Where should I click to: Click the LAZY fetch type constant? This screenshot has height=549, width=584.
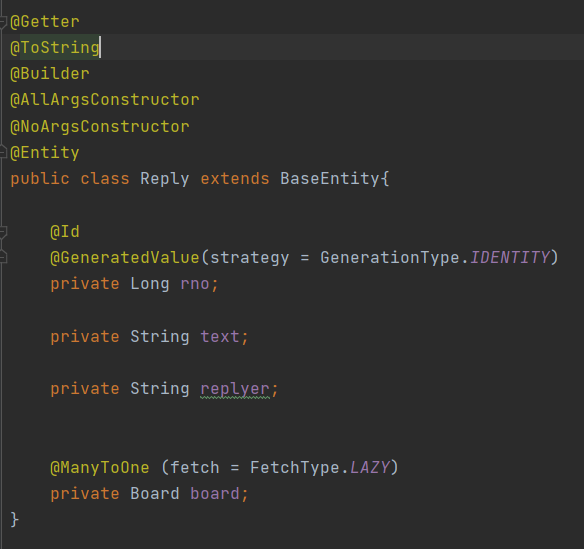(x=370, y=467)
